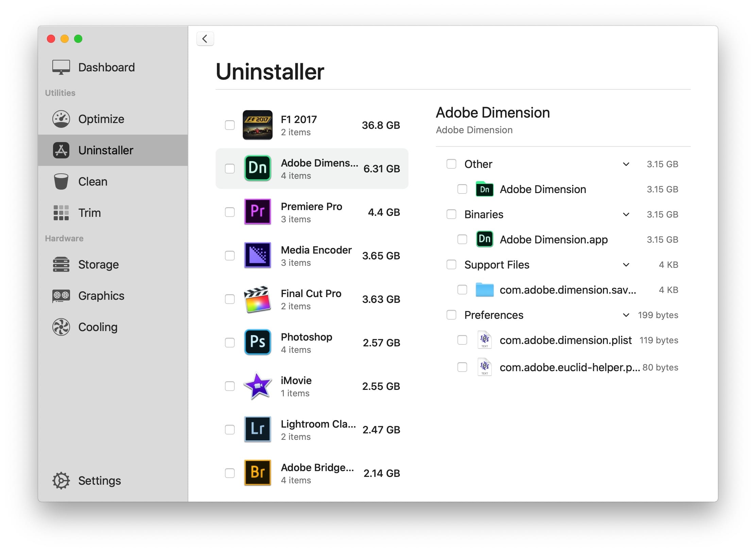Image resolution: width=756 pixels, height=552 pixels.
Task: Check the Adobe Dimension.app checkbox
Action: tap(462, 240)
